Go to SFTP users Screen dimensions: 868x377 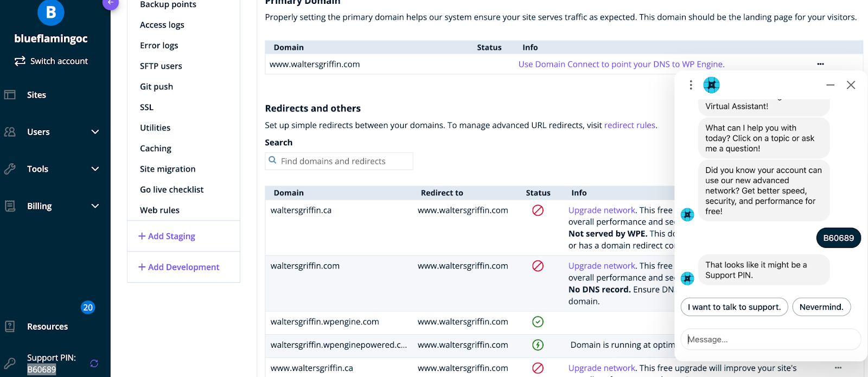[x=161, y=66]
